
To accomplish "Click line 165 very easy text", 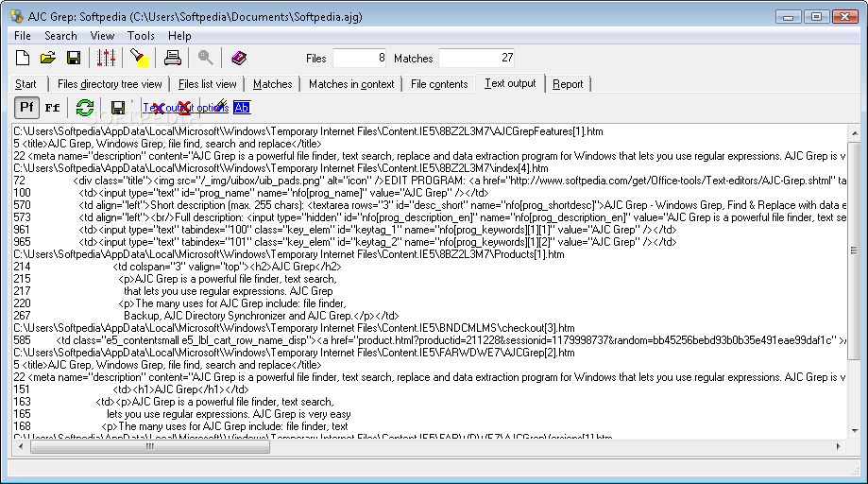I will (x=182, y=414).
